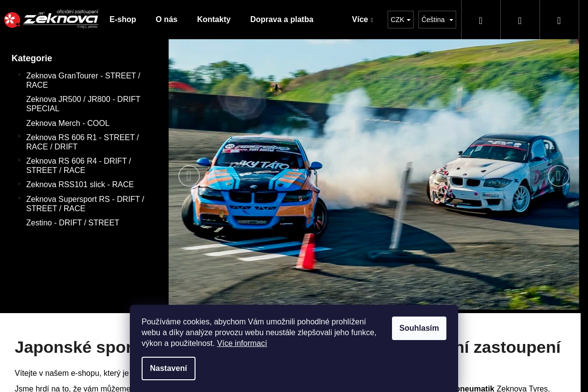Open the Čeština language dropdown
The image size is (588, 392).
tap(437, 20)
